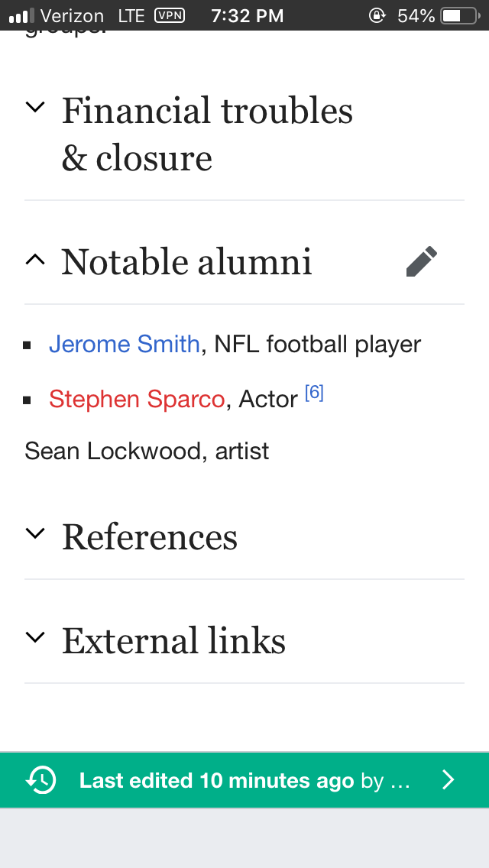Tap the right arrow on last edited bar
The width and height of the screenshot is (489, 868).
tap(448, 780)
